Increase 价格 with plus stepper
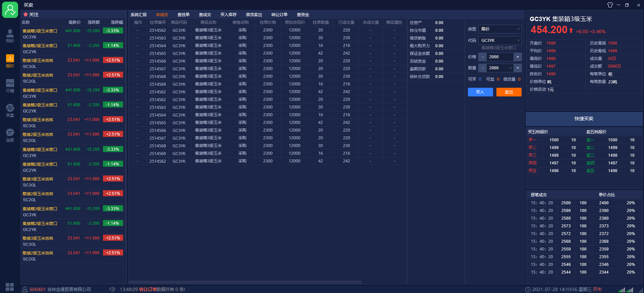 pyautogui.click(x=518, y=57)
